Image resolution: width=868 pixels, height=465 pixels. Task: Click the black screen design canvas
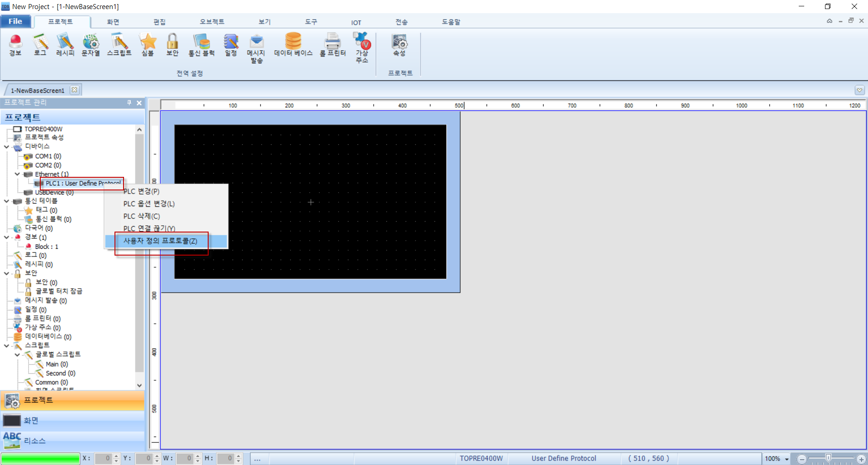(310, 202)
